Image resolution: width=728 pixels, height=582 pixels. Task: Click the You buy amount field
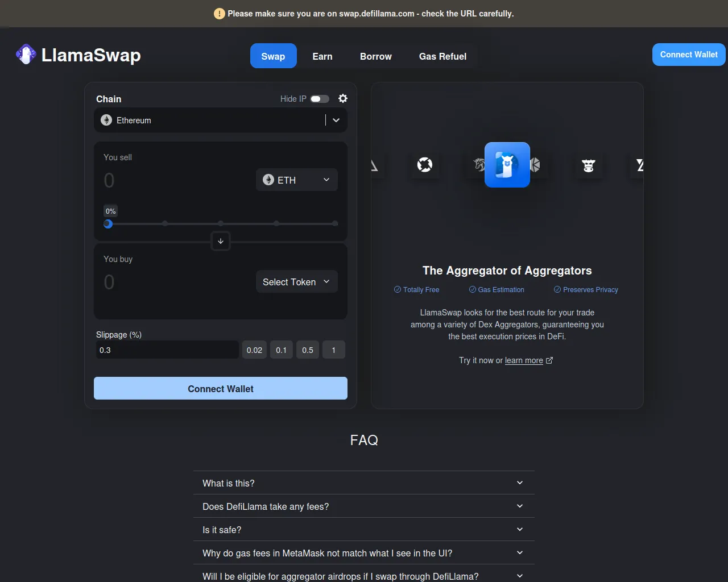point(176,282)
